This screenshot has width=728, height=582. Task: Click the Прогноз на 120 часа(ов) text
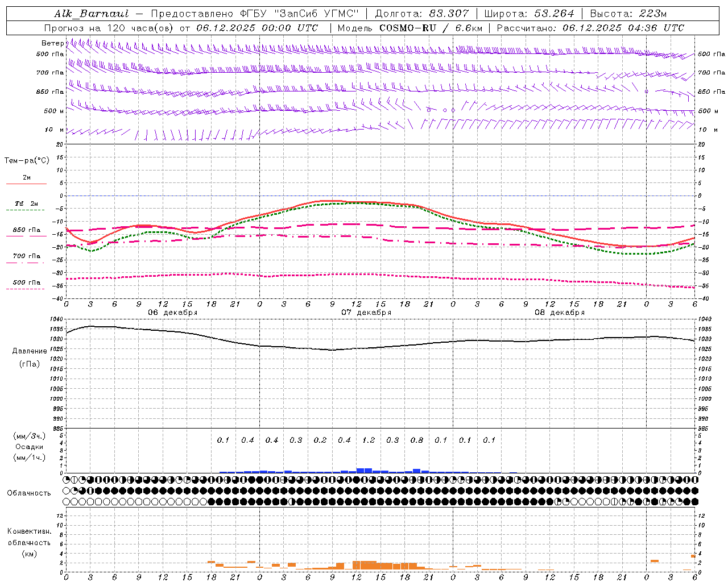click(110, 28)
